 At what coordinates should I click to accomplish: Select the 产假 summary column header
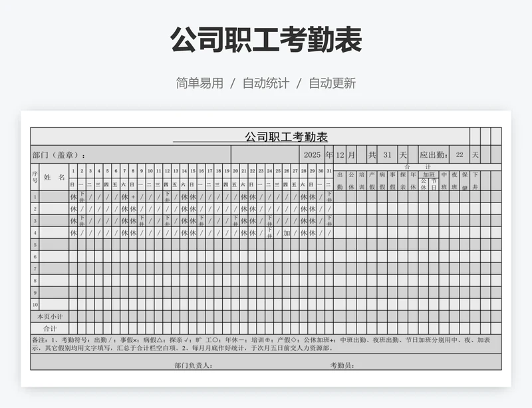coord(372,181)
